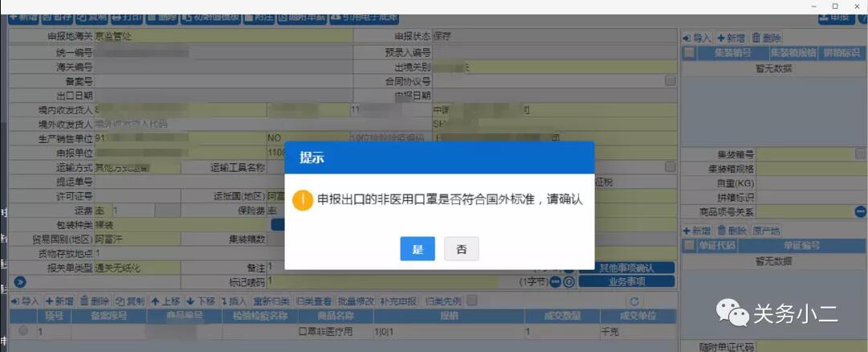The image size is (868, 352).
Task: Click 复制 in the goods list toolbar
Action: point(130,301)
